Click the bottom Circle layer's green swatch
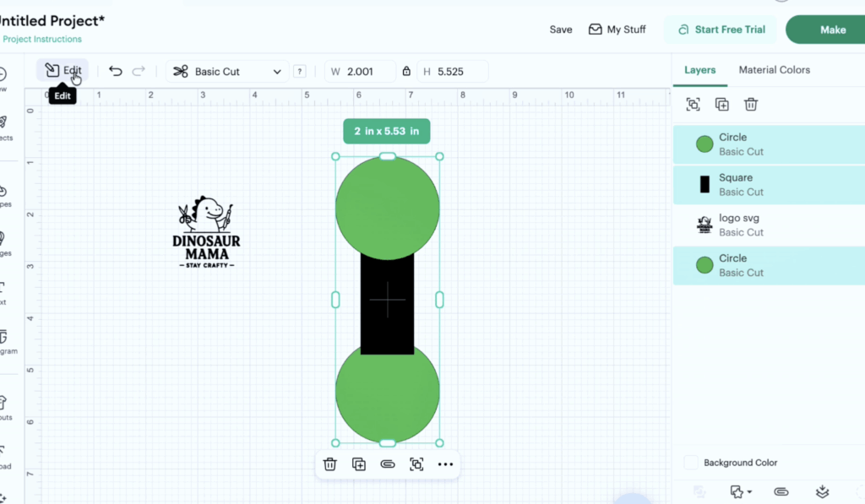Screen dimensions: 865x504 pyautogui.click(x=705, y=265)
